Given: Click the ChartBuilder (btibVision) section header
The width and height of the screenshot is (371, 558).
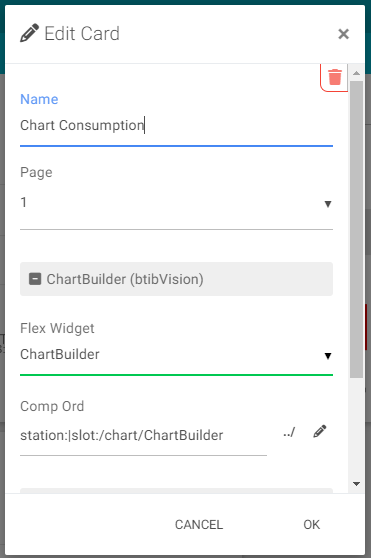Looking at the screenshot, I should [176, 279].
